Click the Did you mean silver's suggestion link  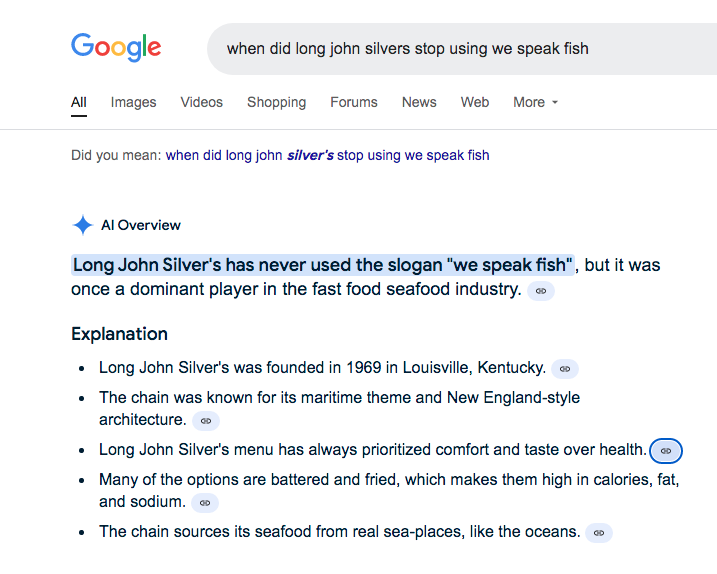[x=327, y=156]
